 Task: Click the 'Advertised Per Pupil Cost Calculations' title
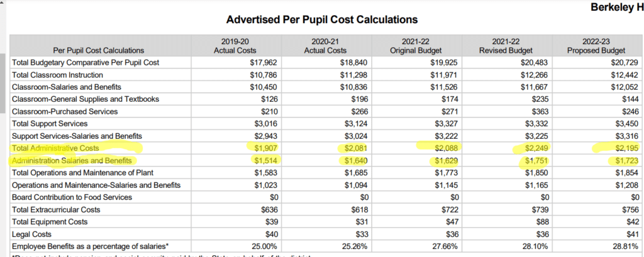(x=321, y=20)
